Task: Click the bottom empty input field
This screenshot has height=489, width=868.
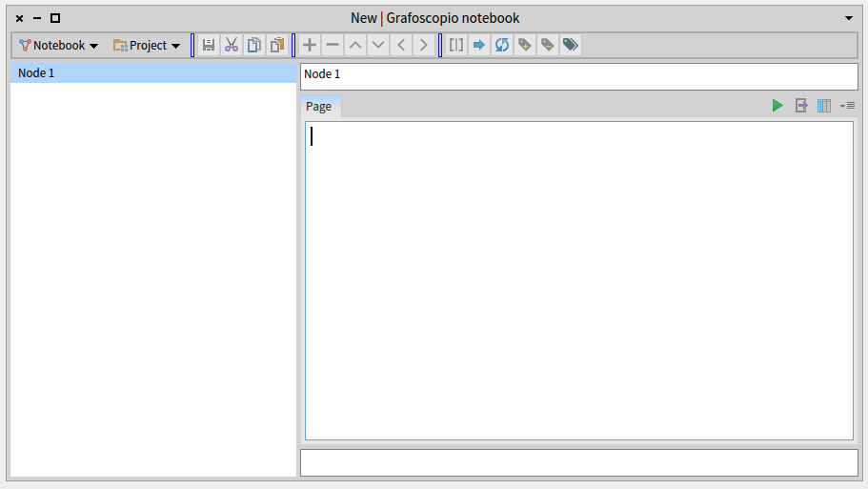Action: click(579, 462)
